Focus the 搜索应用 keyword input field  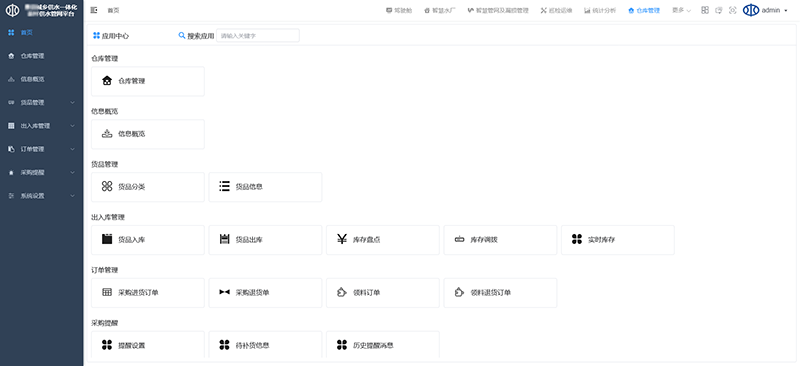(x=258, y=36)
